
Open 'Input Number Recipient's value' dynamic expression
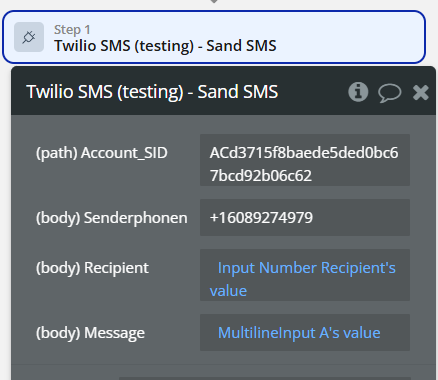302,279
